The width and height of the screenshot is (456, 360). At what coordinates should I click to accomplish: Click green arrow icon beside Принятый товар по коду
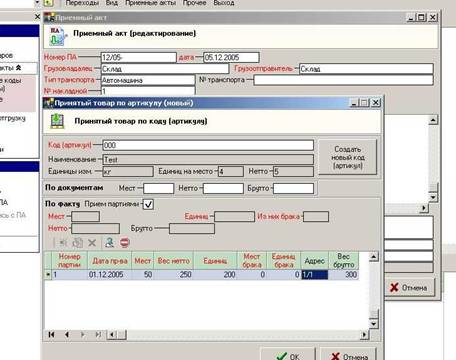tap(57, 121)
